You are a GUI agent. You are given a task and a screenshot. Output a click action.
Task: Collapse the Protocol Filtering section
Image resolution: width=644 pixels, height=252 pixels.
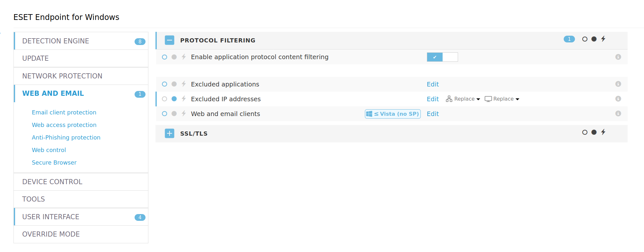pyautogui.click(x=170, y=40)
